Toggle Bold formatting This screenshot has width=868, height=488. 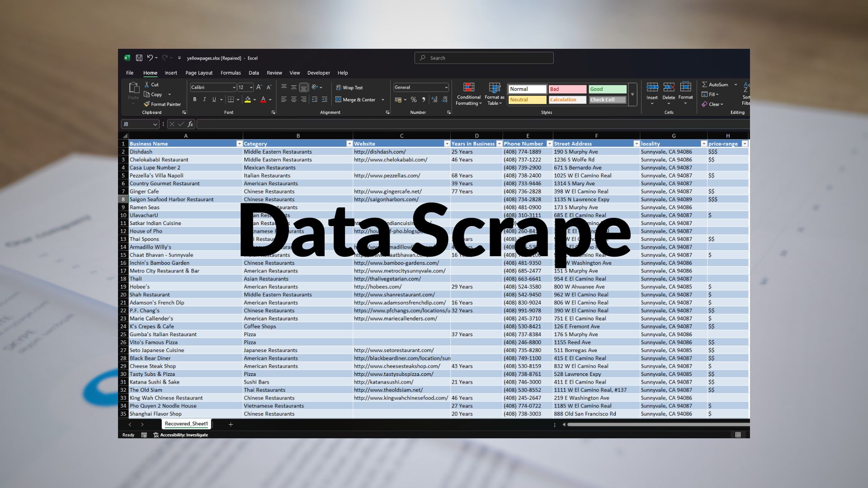(195, 100)
